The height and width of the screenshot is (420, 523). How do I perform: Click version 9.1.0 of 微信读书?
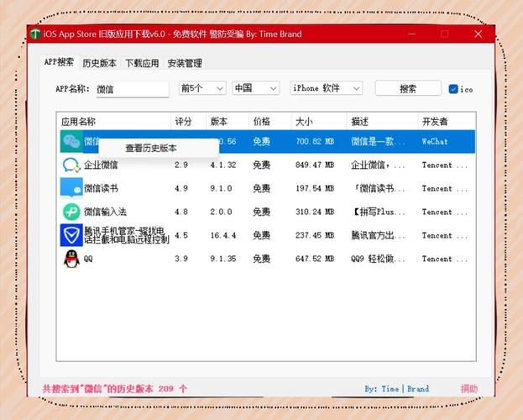point(221,188)
